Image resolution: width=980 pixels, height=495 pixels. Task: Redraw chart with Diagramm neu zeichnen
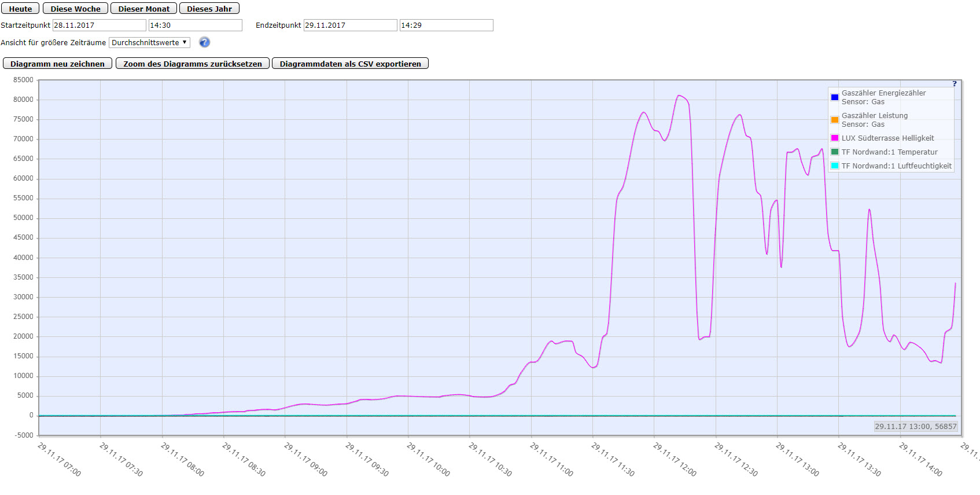coord(57,64)
